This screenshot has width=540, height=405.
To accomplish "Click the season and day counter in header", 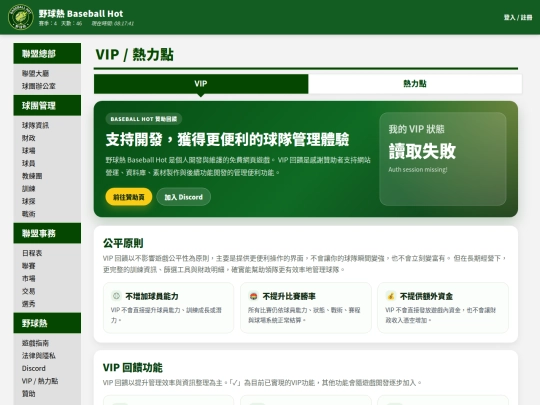I will tap(60, 23).
